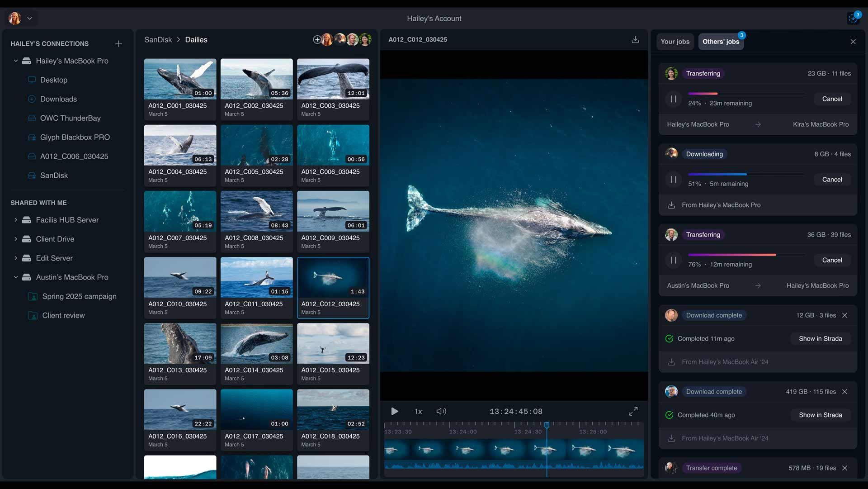Add collaborator to the Dailies folder

tap(317, 40)
